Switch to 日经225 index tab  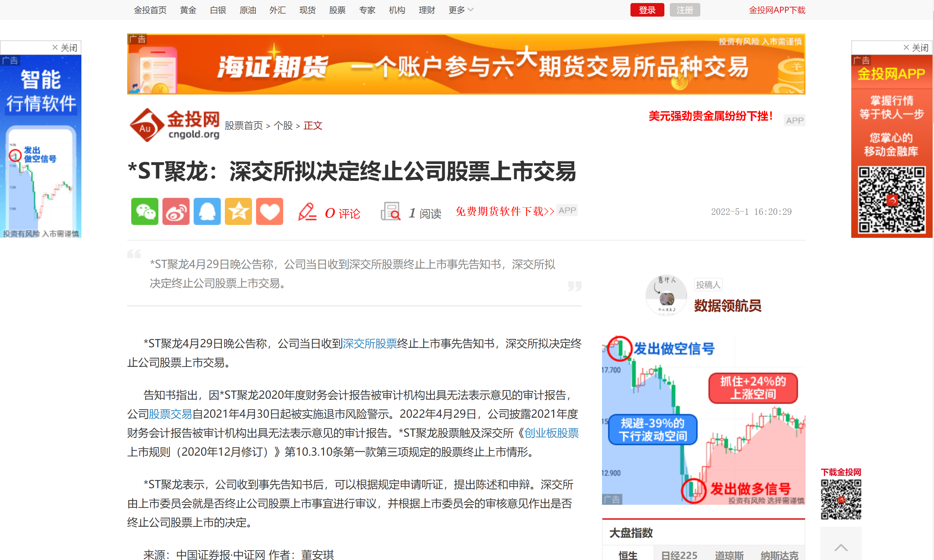click(679, 554)
